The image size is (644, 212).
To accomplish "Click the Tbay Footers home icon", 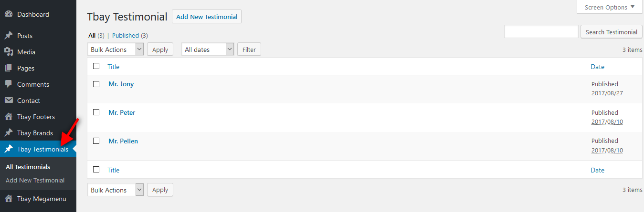I will (x=8, y=117).
